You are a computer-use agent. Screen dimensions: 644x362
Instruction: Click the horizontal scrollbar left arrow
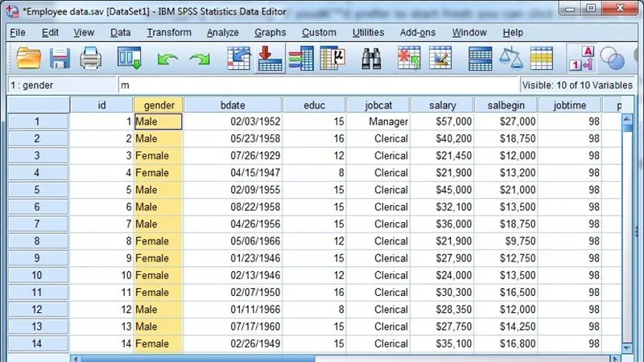coord(76,359)
